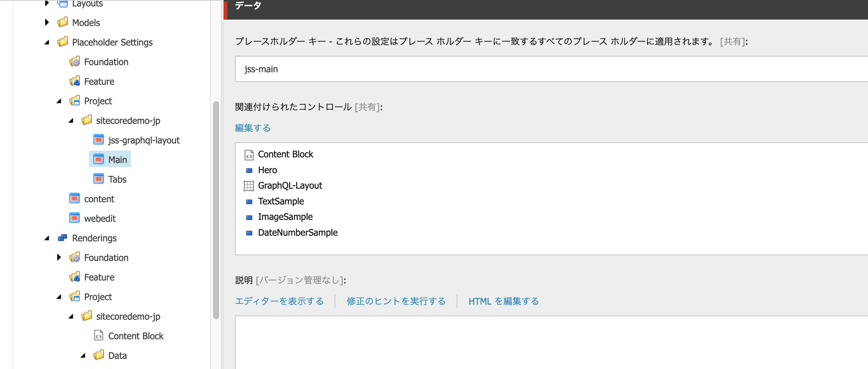Select Hero text in controls list
868x369 pixels.
pos(267,170)
